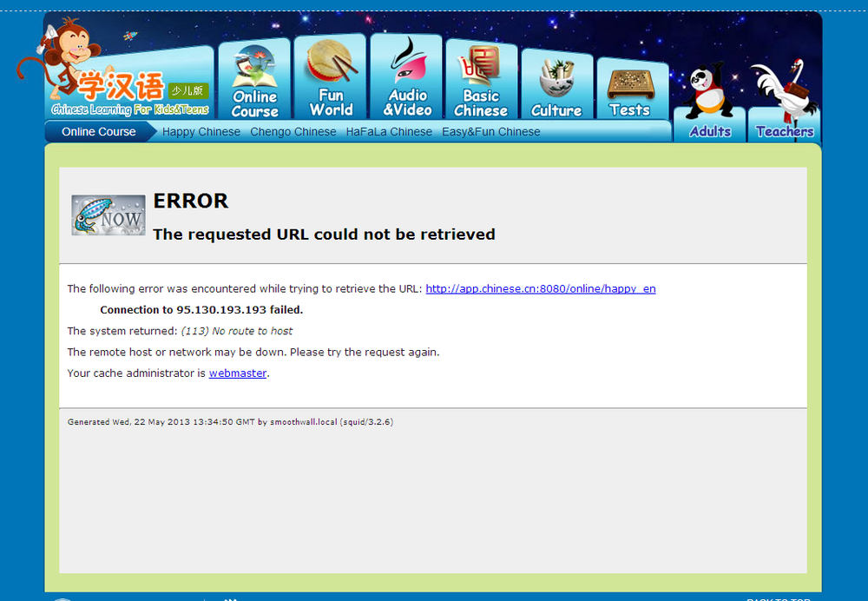Click the Chinese Learning For Kids&Teens logo text

point(130,109)
